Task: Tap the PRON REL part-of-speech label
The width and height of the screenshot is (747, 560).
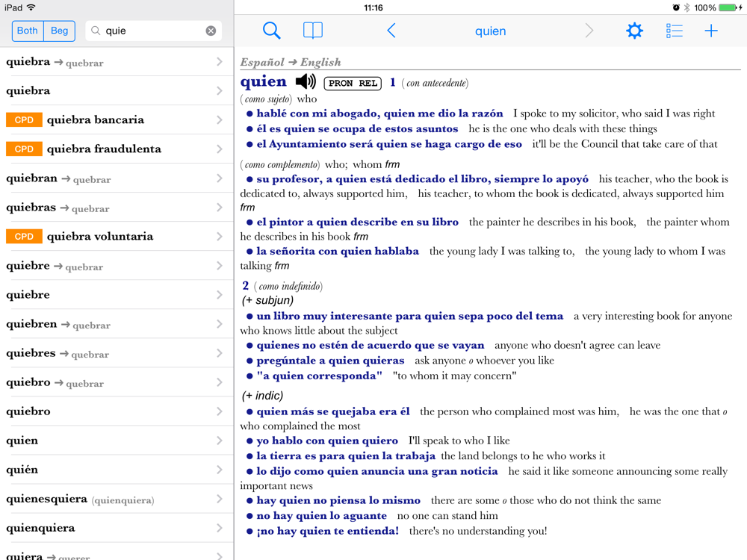Action: 353,84
